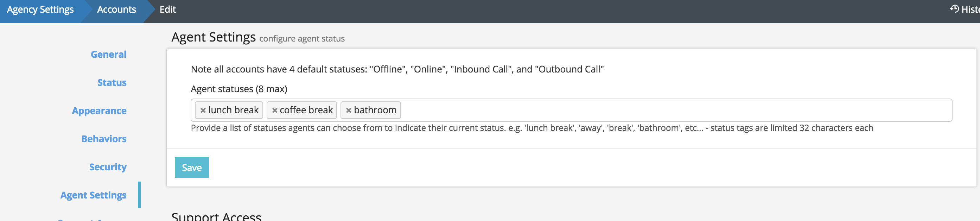980x221 pixels.
Task: Open the Behaviors section
Action: [x=104, y=139]
